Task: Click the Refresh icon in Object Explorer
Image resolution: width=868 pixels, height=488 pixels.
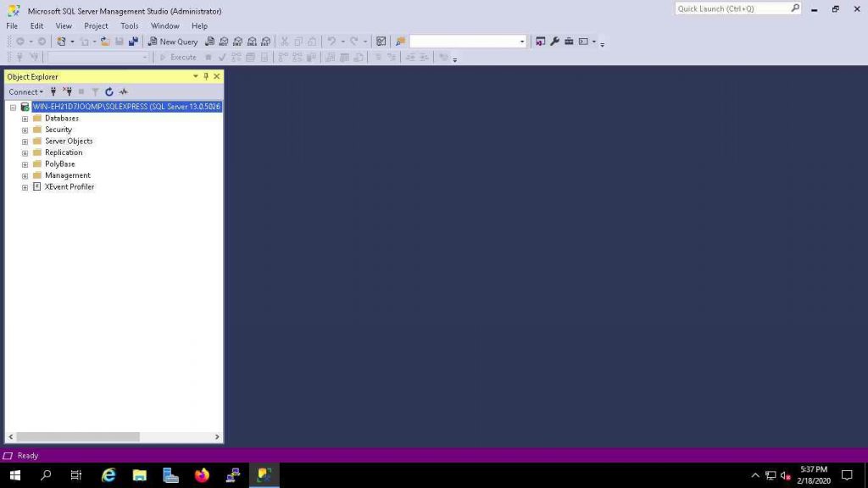Action: point(109,91)
